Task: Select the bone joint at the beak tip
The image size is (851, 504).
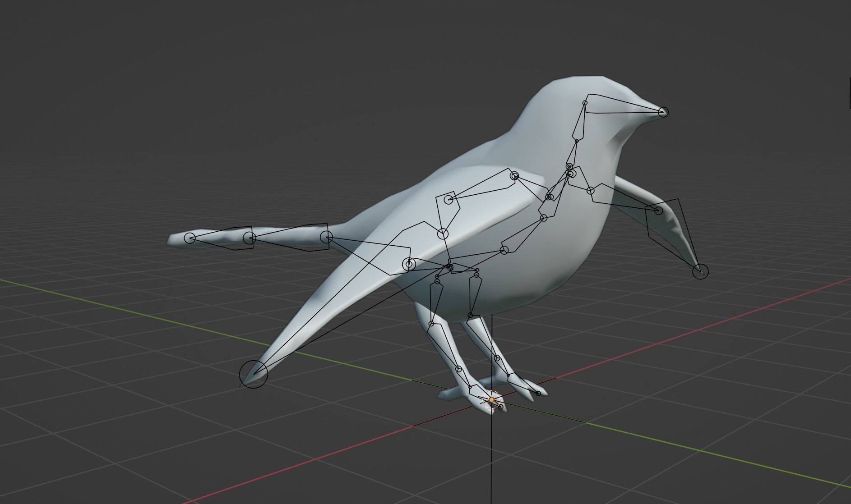Action: coord(663,112)
